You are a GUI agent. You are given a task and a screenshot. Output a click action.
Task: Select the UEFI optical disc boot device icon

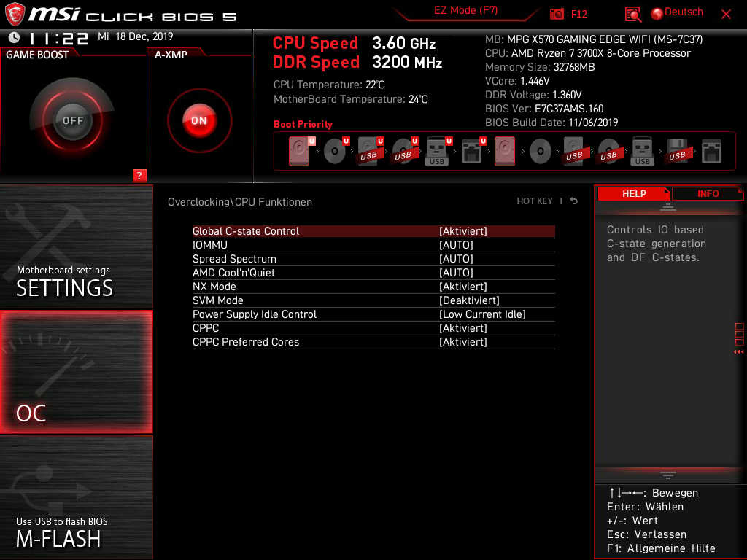coord(336,151)
